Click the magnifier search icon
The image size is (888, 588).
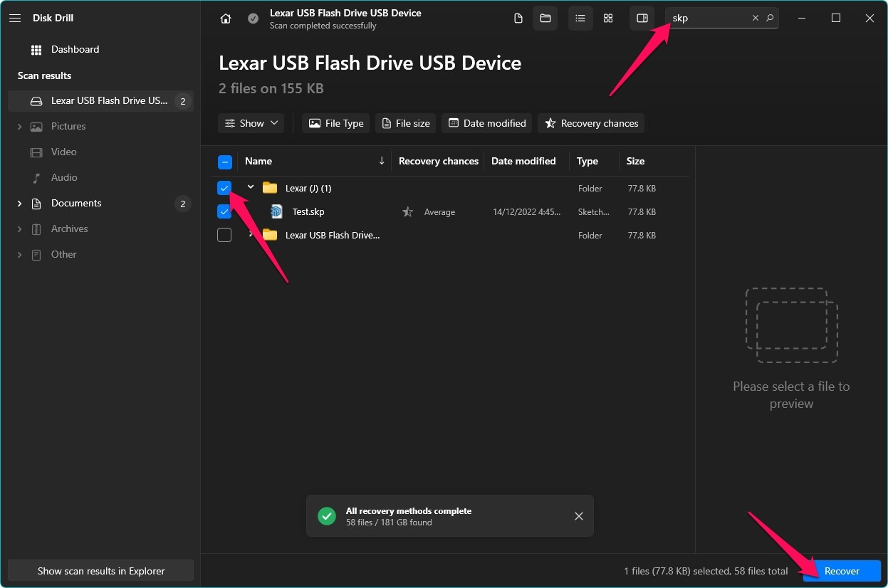point(770,19)
